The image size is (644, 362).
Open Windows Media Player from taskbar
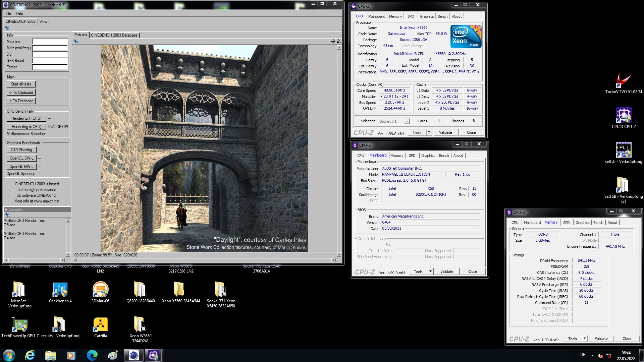(x=71, y=355)
